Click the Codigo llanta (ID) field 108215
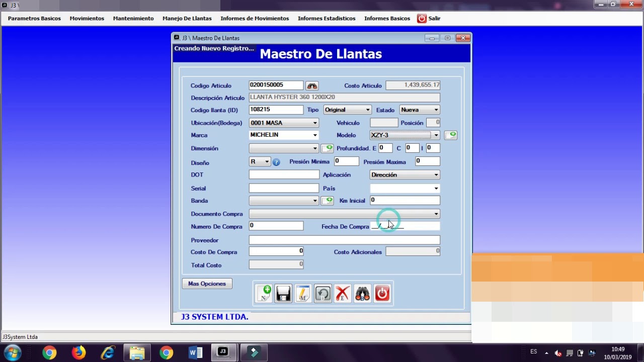Screen dimensions: 644x362 pos(276,110)
